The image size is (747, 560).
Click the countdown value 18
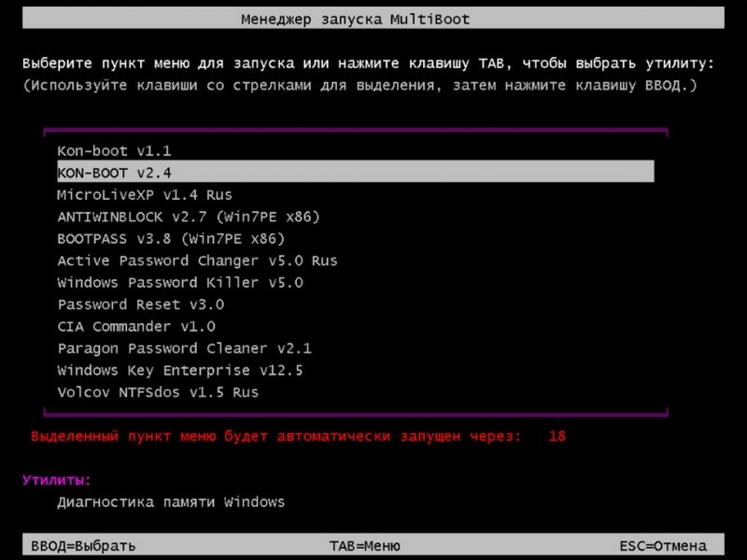[x=557, y=436]
